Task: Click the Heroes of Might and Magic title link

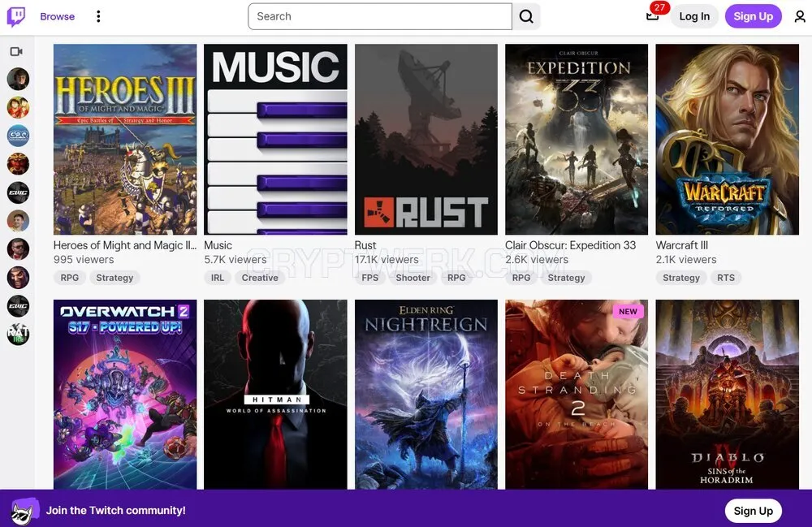Action: pos(125,245)
